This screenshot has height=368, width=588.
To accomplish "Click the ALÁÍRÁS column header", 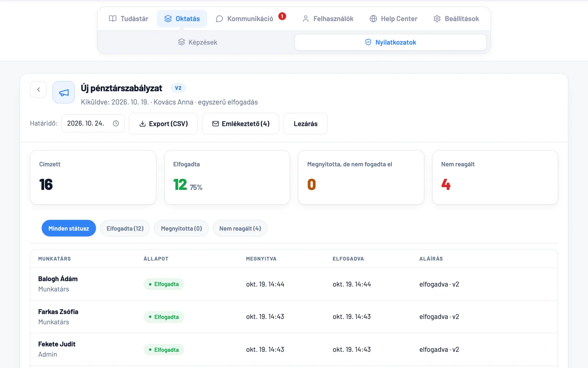I will (x=431, y=259).
